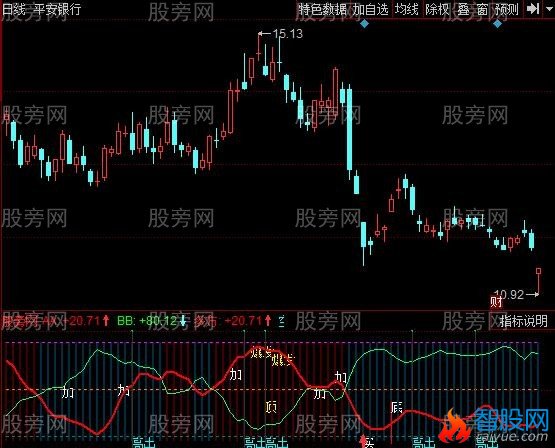Toggle the 均线 moving average lines
This screenshot has width=555, height=448.
tap(407, 10)
